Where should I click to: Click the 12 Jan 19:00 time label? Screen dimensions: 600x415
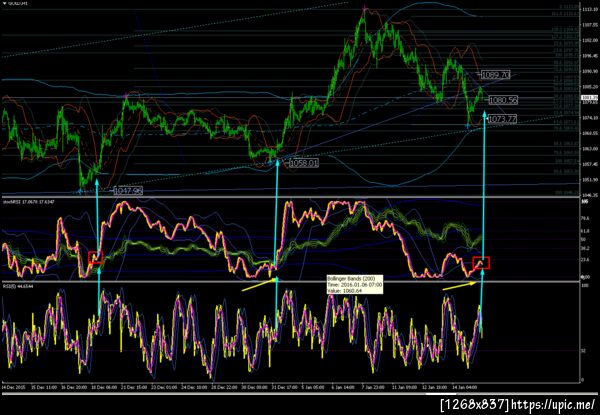pyautogui.click(x=435, y=387)
